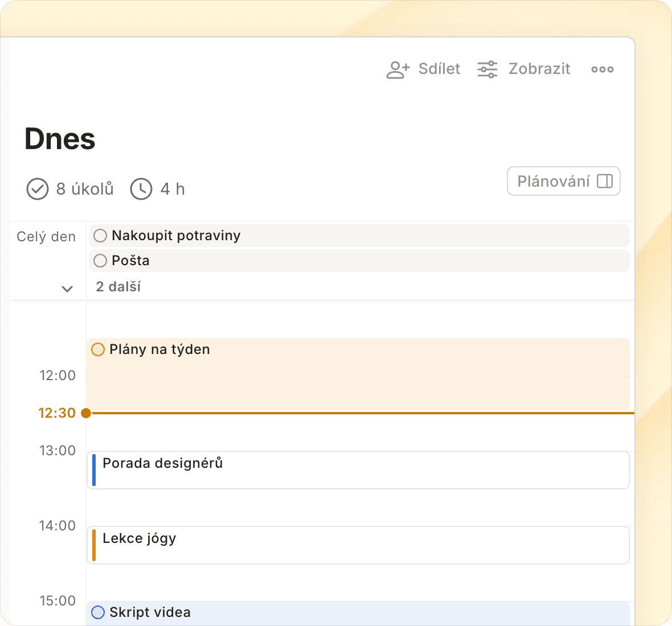Viewport: 672px width, 626px height.
Task: Show the 2 další all-day tasks
Action: pos(118,286)
